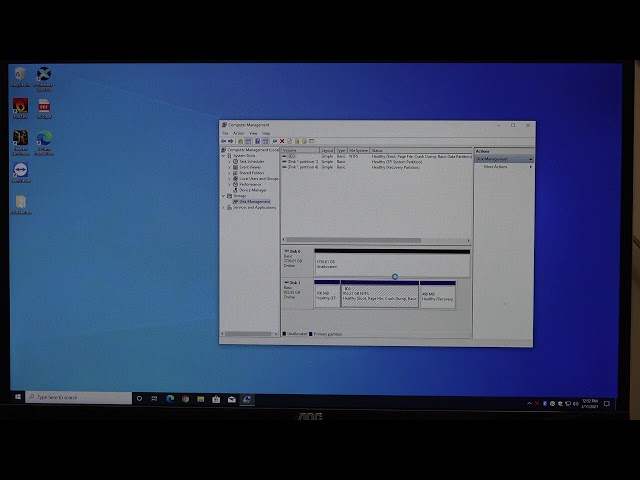Image resolution: width=640 pixels, height=480 pixels.
Task: Open the Microsoft Edge desktop shortcut
Action: (44, 142)
